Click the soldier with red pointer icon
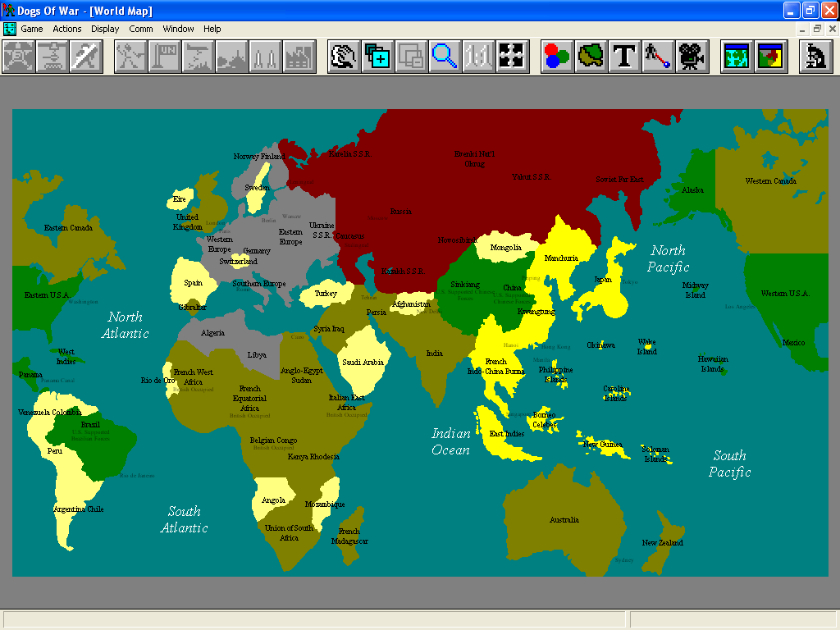The width and height of the screenshot is (840, 630). (x=659, y=57)
